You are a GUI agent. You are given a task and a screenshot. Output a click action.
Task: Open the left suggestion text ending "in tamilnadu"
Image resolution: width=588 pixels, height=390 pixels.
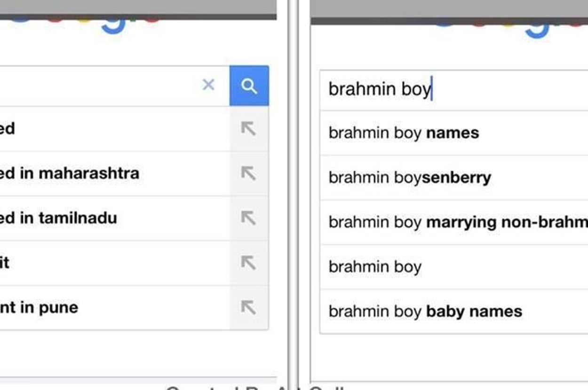point(59,218)
